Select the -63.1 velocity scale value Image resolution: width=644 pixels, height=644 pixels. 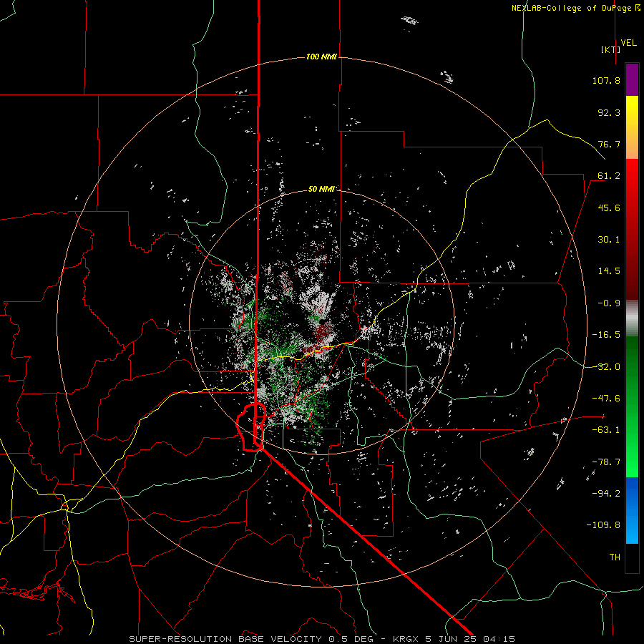pyautogui.click(x=606, y=430)
